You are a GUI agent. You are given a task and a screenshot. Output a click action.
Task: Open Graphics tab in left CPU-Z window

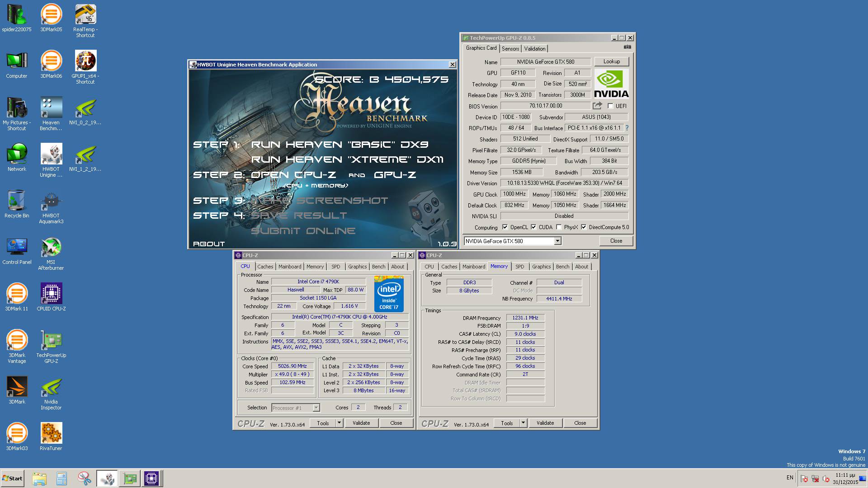[x=358, y=267]
